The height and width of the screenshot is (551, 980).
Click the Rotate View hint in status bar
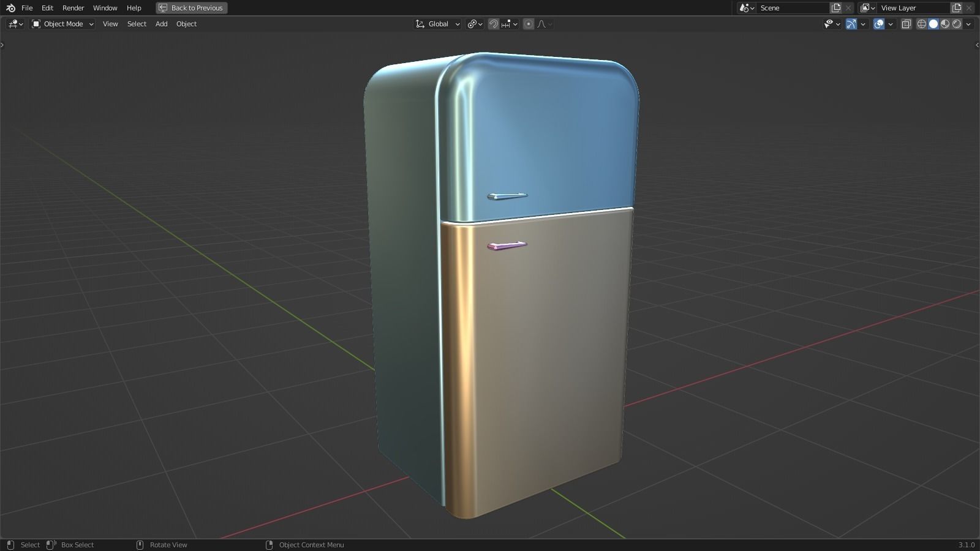click(168, 545)
